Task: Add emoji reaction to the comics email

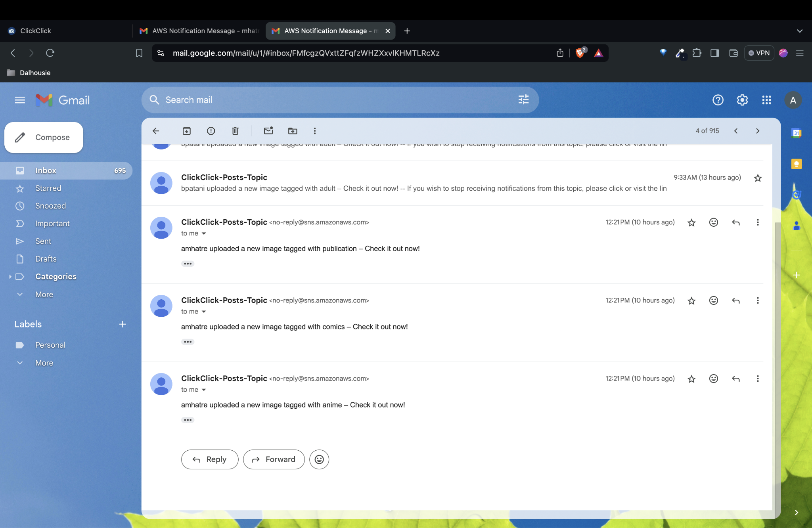Action: pos(713,300)
